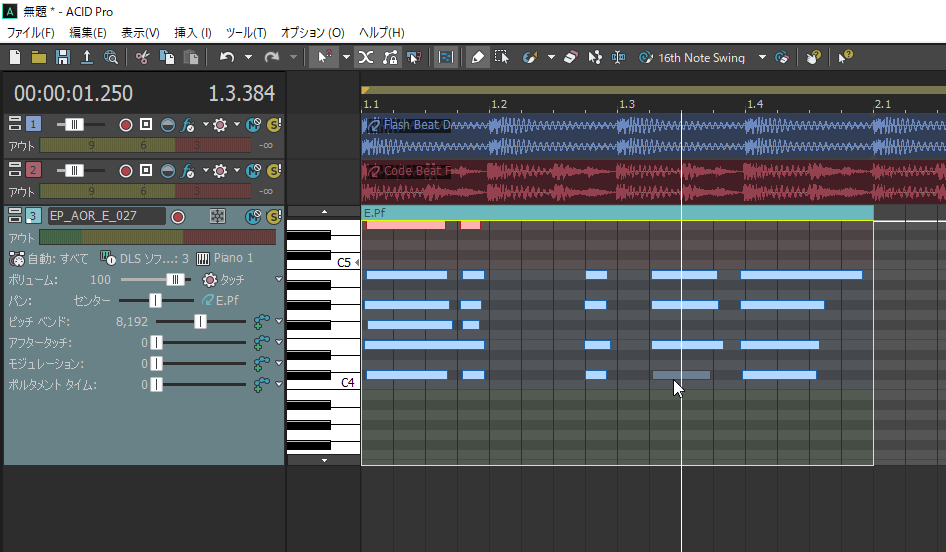Select the Draw (pencil) tool

pyautogui.click(x=477, y=57)
